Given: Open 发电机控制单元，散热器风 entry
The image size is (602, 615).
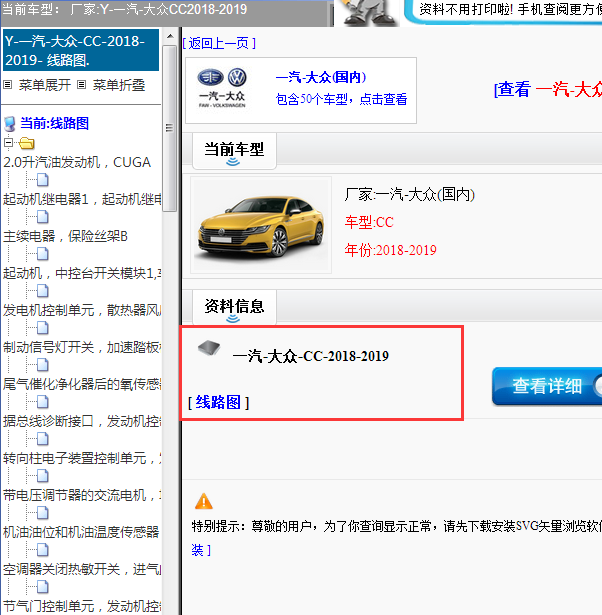Looking at the screenshot, I should coord(82,310).
